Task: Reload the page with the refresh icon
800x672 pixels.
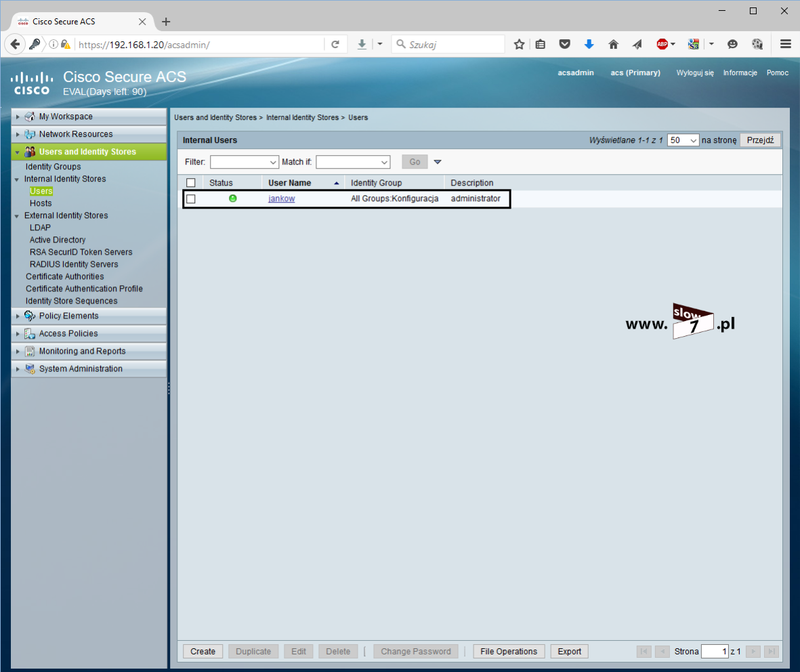Action: pos(335,45)
